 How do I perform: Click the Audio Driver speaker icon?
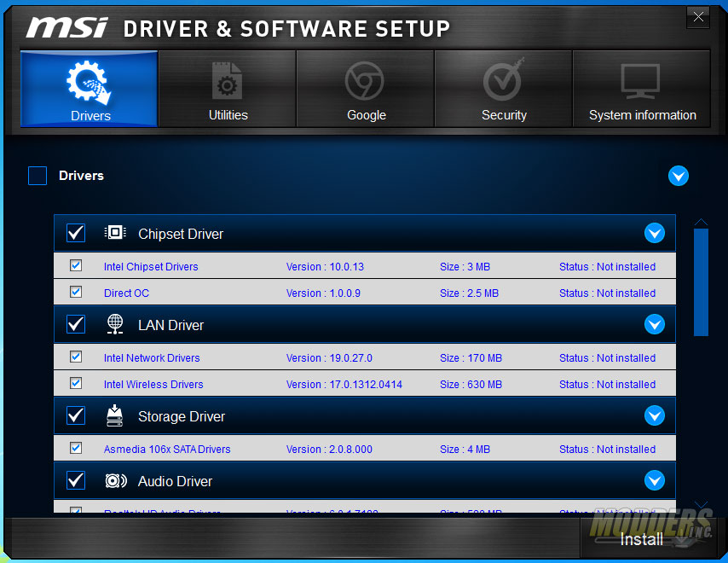(x=116, y=481)
